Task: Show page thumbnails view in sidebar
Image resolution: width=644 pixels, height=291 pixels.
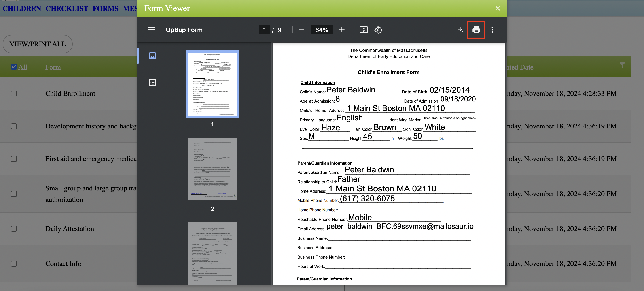Action: (x=152, y=56)
